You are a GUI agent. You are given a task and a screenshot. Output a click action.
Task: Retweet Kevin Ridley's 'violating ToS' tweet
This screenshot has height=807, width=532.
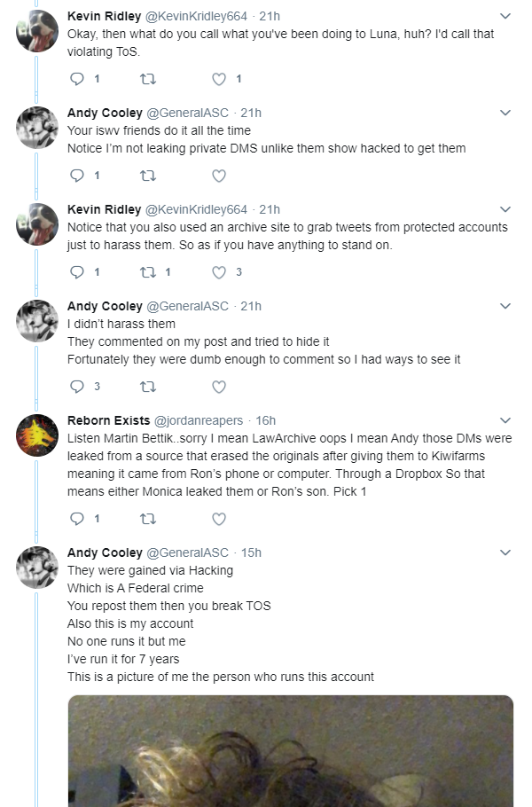click(148, 79)
